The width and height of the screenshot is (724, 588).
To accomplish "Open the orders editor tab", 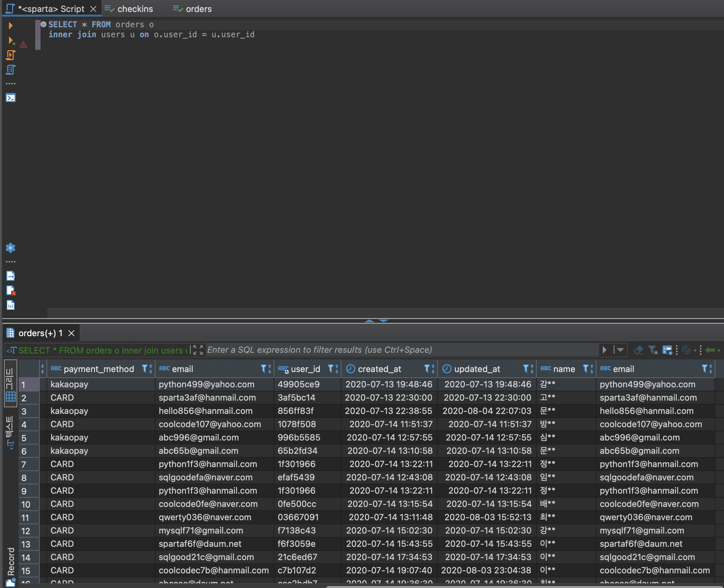I will click(192, 9).
